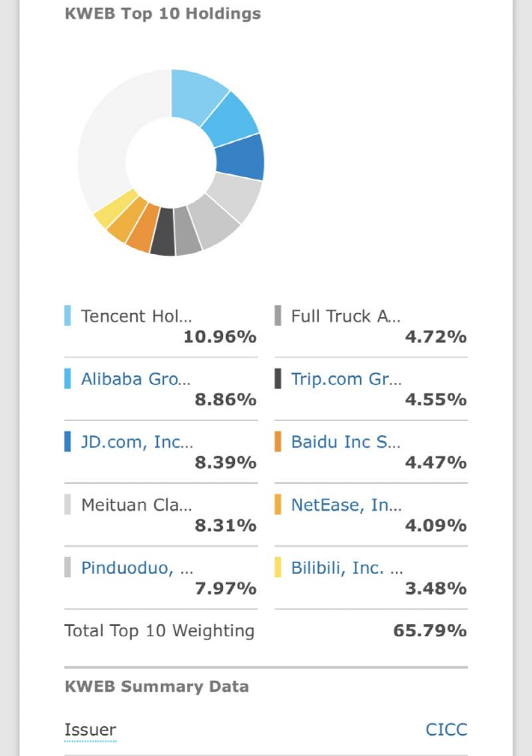Click the dark blue JD.com legend swatch

point(68,441)
